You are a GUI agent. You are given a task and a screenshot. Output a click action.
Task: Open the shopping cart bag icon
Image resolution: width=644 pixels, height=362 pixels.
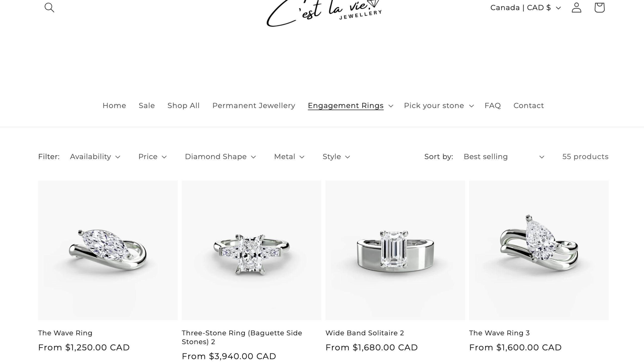pos(599,8)
